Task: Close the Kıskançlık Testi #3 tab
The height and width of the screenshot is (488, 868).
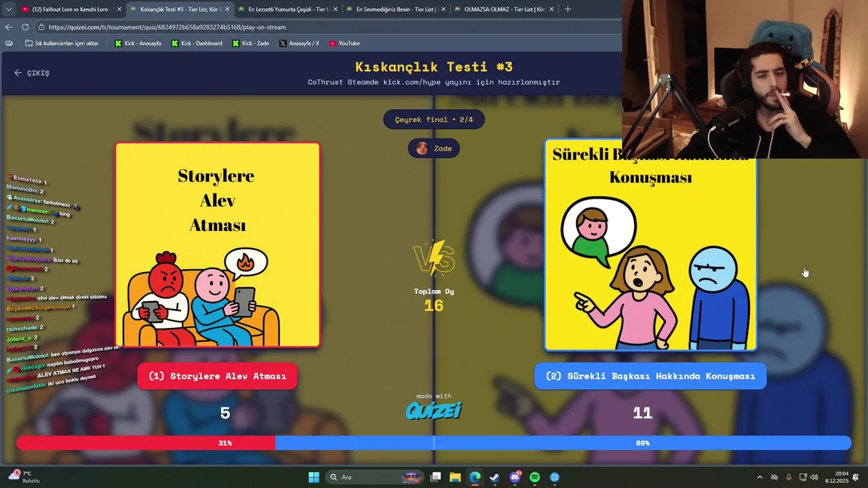Action: click(227, 9)
